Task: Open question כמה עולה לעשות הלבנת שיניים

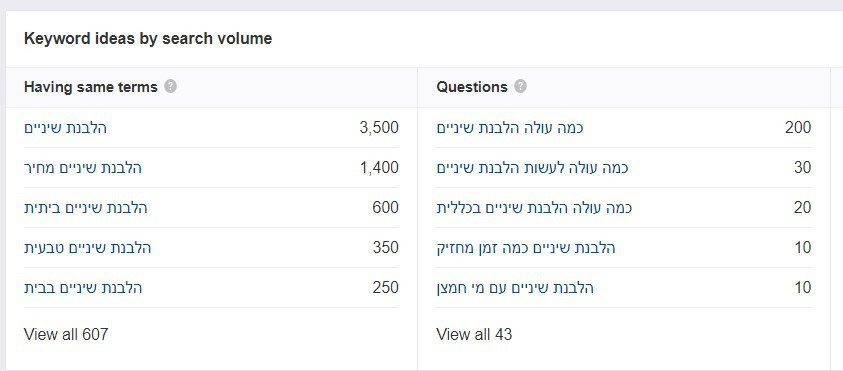Action: click(x=532, y=168)
